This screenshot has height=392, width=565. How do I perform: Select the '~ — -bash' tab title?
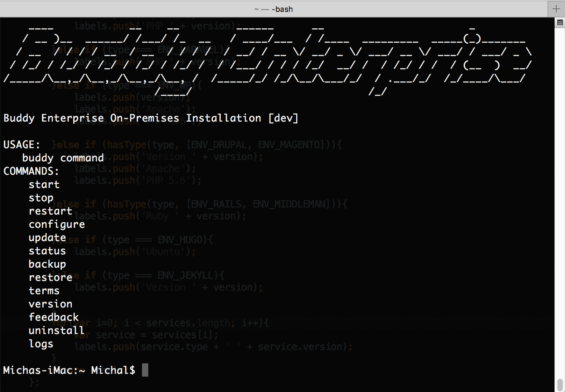coord(274,9)
